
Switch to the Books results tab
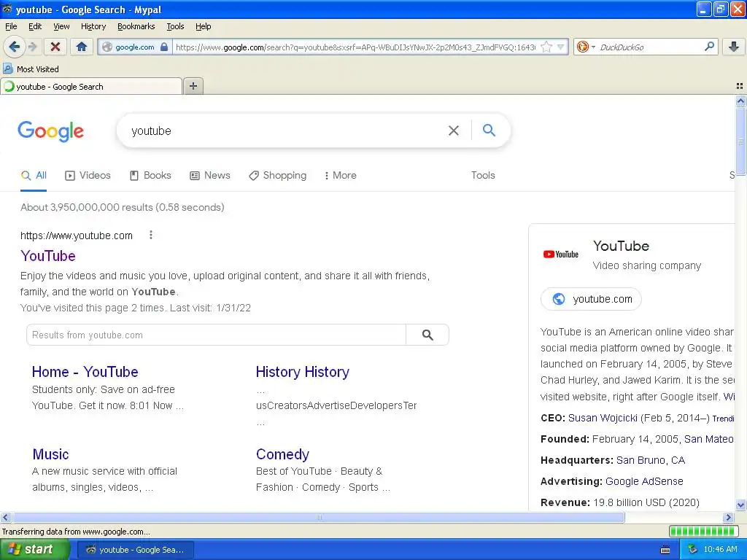click(150, 175)
